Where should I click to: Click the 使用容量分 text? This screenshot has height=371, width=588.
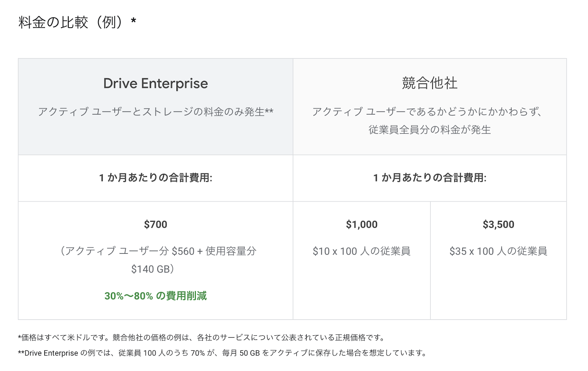pos(231,251)
